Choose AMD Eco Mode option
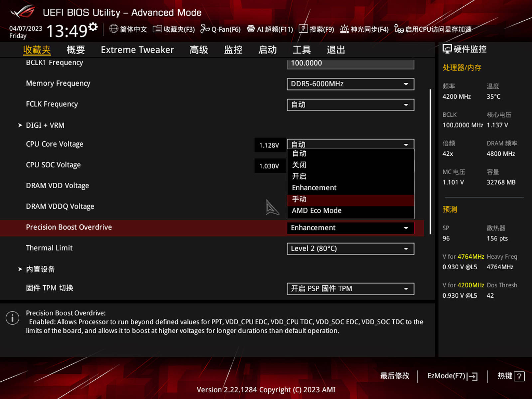The height and width of the screenshot is (399, 532). coord(350,211)
